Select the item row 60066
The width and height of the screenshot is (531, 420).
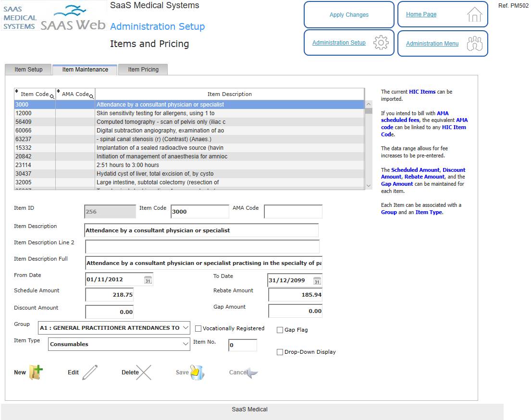click(x=189, y=131)
